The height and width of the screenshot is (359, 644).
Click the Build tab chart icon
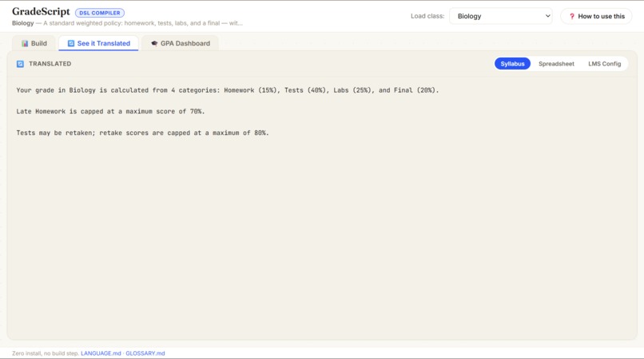[25, 43]
